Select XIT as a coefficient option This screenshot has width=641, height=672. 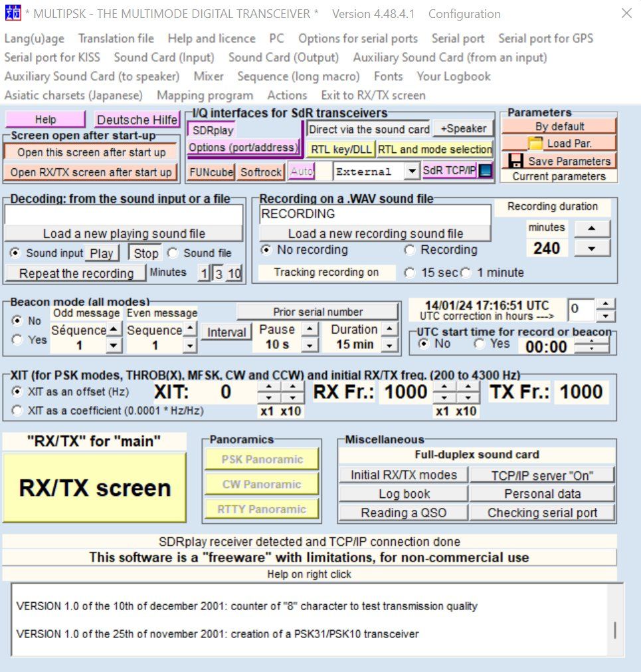pyautogui.click(x=17, y=410)
